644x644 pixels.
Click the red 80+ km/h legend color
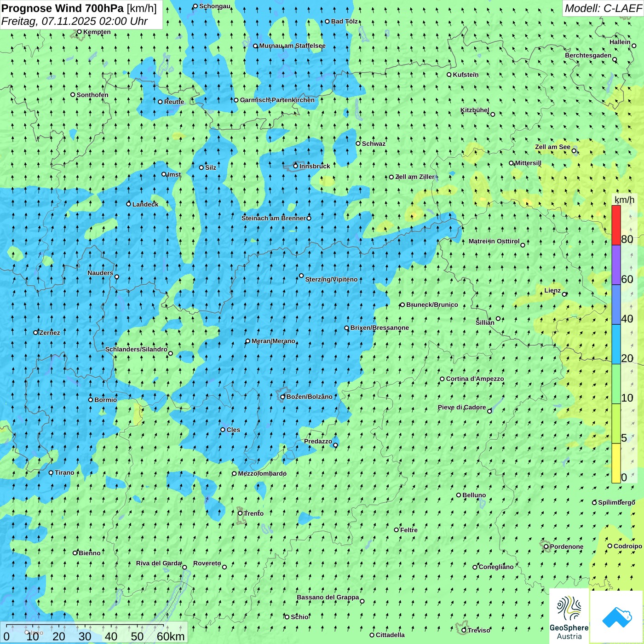coord(616,225)
